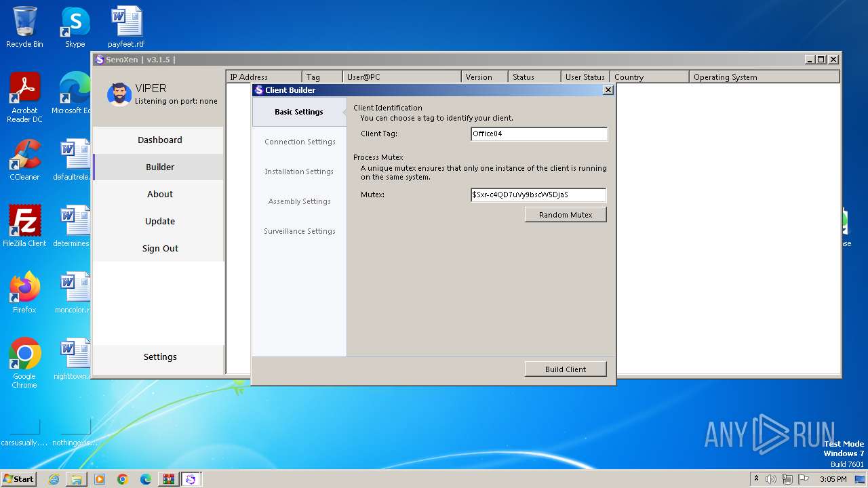The image size is (868, 488).
Task: Open the Skype desktop shortcut
Action: click(x=75, y=27)
